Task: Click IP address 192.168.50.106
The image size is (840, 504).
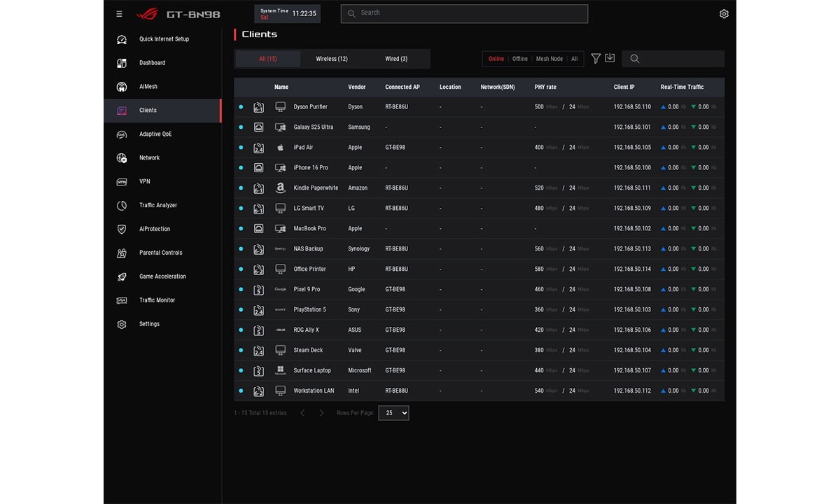Action: 632,330
